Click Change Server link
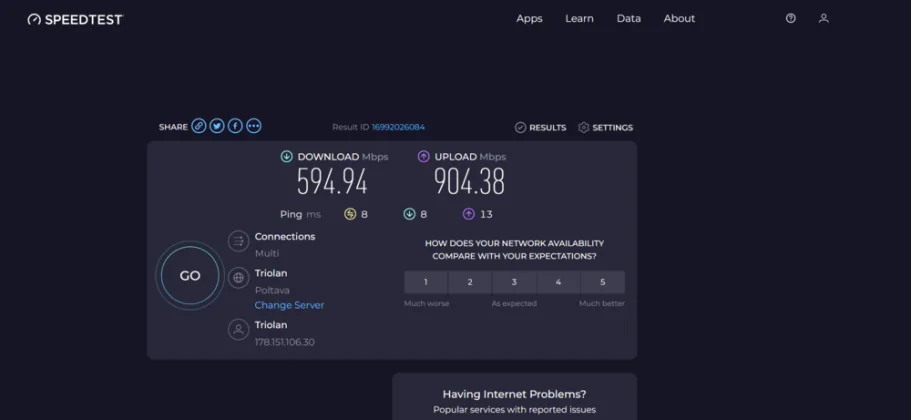This screenshot has height=420, width=911. point(289,305)
